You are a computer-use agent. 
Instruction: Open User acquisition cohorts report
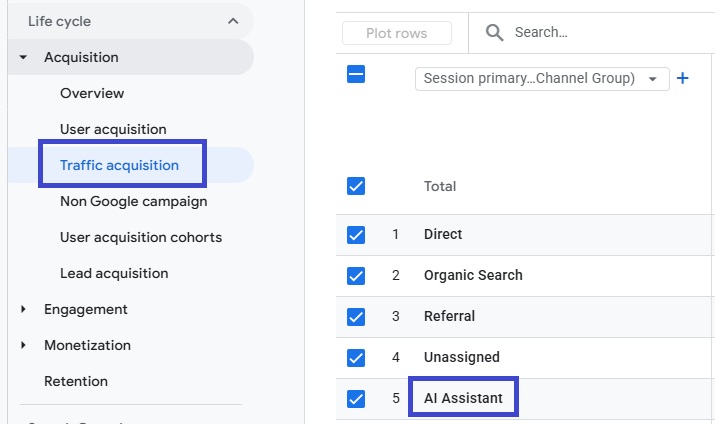(141, 237)
